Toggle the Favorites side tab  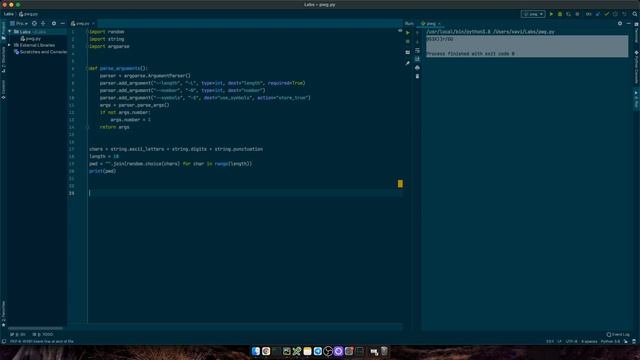(x=3, y=313)
